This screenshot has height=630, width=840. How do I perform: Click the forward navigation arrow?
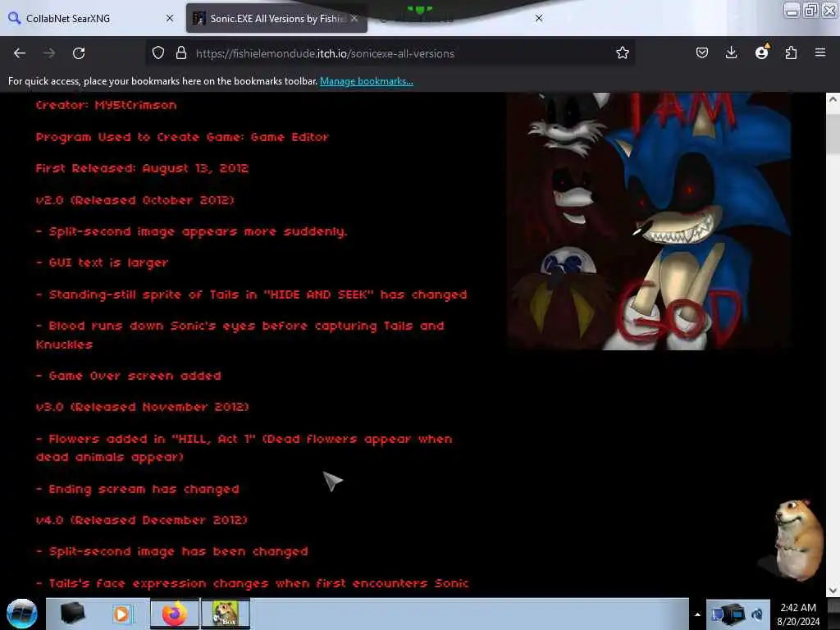tap(49, 53)
